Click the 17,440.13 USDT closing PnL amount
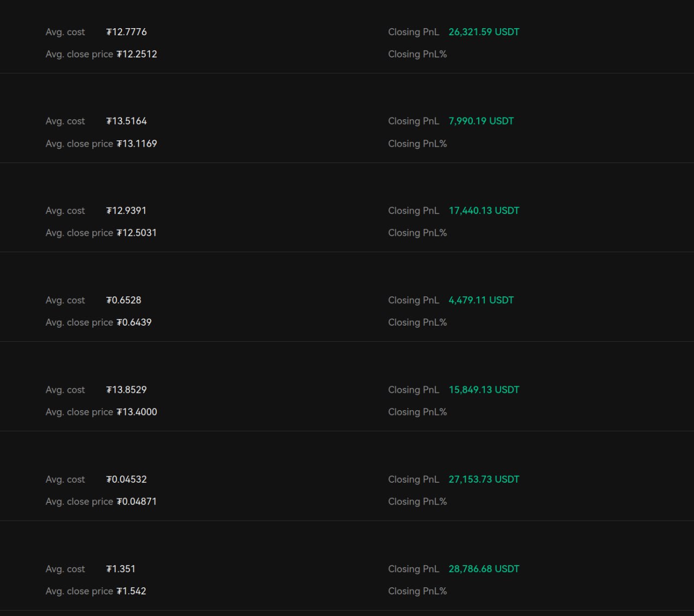Viewport: 694px width, 616px height. (x=484, y=211)
